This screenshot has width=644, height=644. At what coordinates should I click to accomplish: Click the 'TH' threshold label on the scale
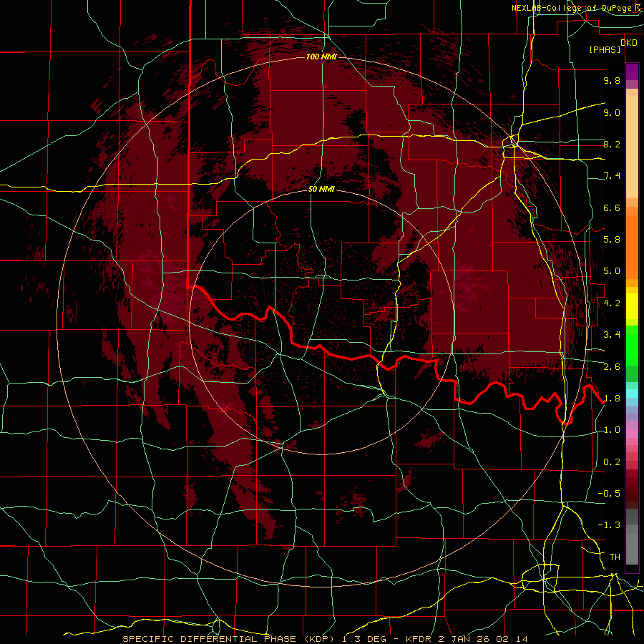[x=615, y=557]
